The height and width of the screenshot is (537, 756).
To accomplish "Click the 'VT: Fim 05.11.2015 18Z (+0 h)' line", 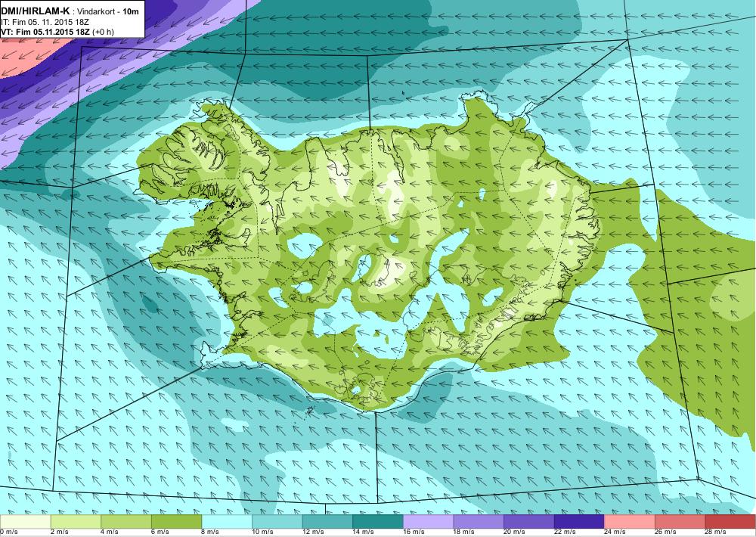I will click(x=57, y=31).
